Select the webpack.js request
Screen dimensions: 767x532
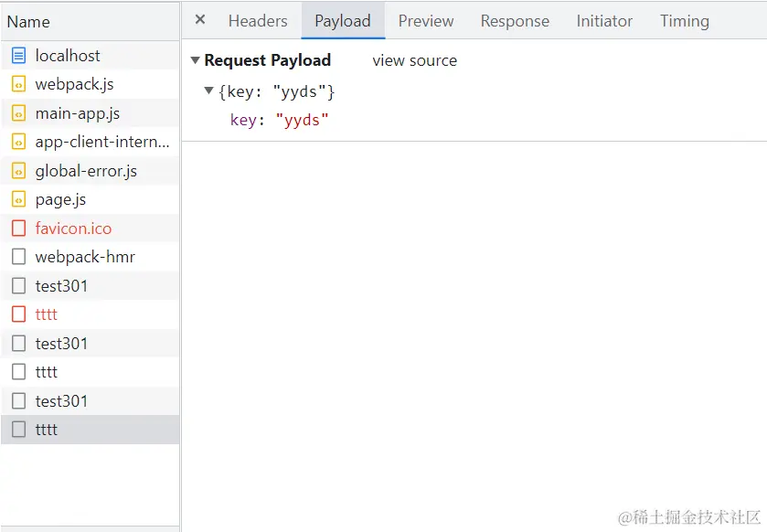(90, 84)
